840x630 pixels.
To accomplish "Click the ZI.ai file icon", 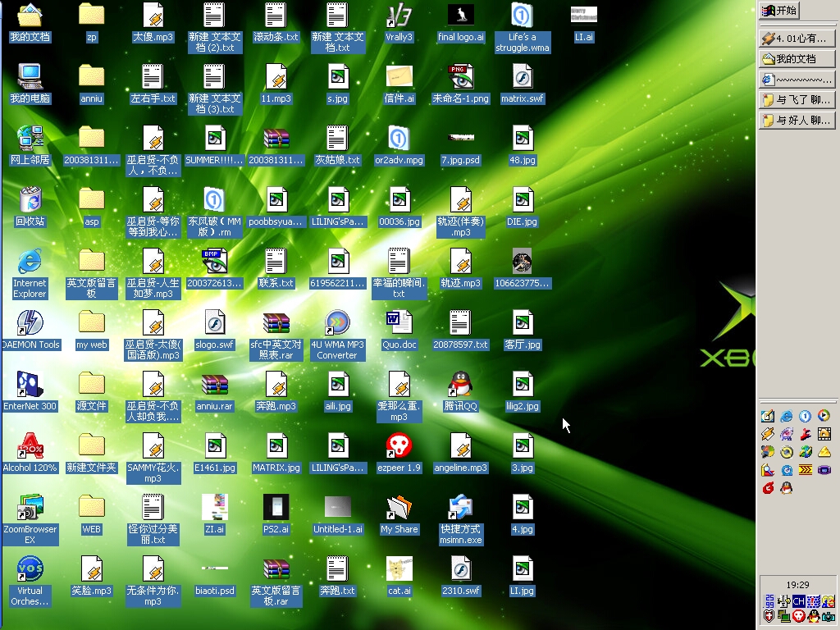I will (x=214, y=515).
